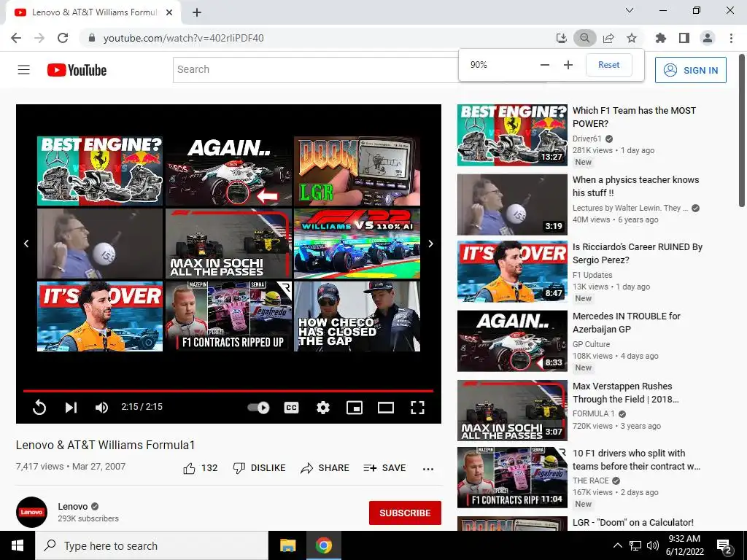Screen dimensions: 747x560
Task: Close the Lenovo & AT&T Williams tab
Action: tap(169, 12)
